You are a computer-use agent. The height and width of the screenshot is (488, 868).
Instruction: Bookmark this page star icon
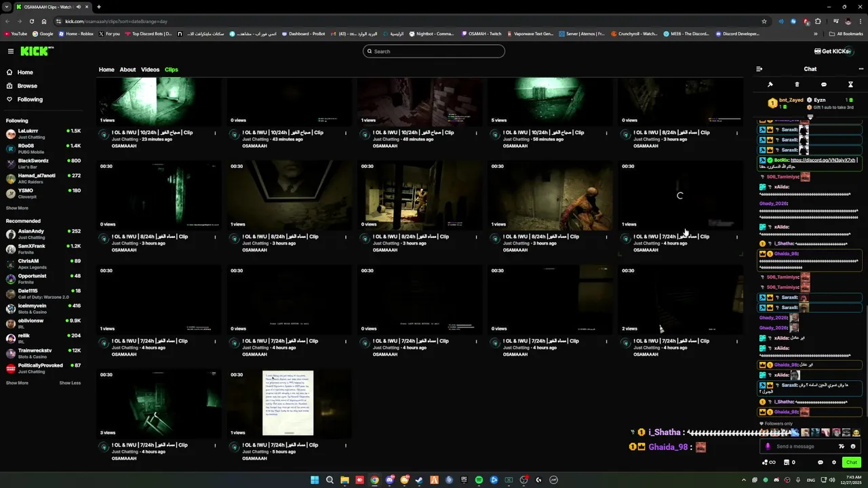click(764, 21)
